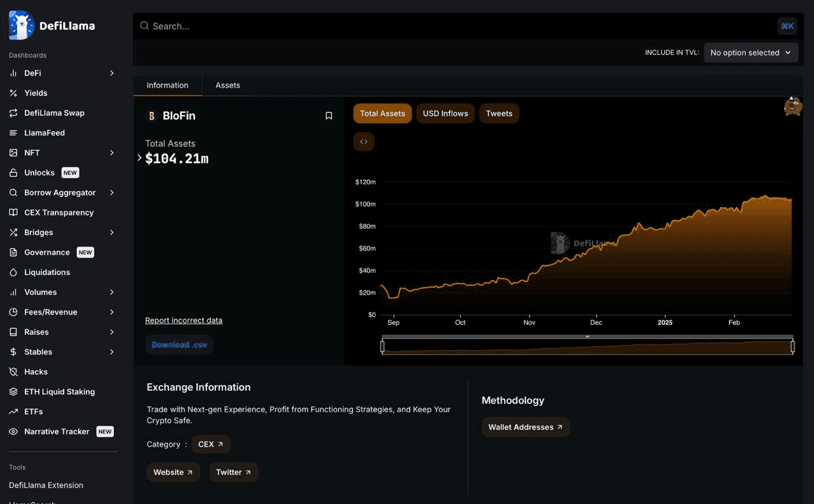
Task: Click the search magnifier icon
Action: click(x=144, y=26)
